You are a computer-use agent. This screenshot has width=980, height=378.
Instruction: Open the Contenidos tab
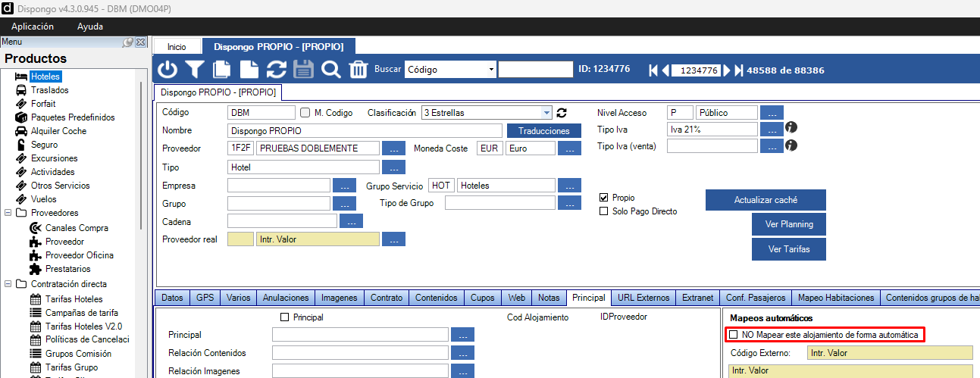point(436,298)
